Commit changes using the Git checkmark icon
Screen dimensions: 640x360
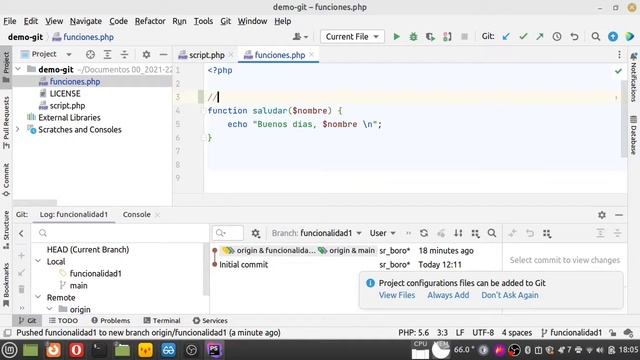pyautogui.click(x=523, y=37)
